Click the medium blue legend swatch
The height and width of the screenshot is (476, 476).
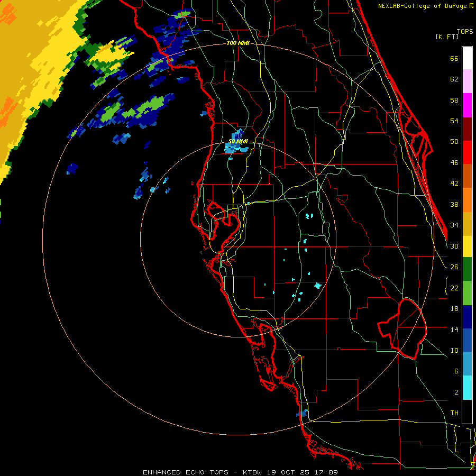(x=467, y=340)
